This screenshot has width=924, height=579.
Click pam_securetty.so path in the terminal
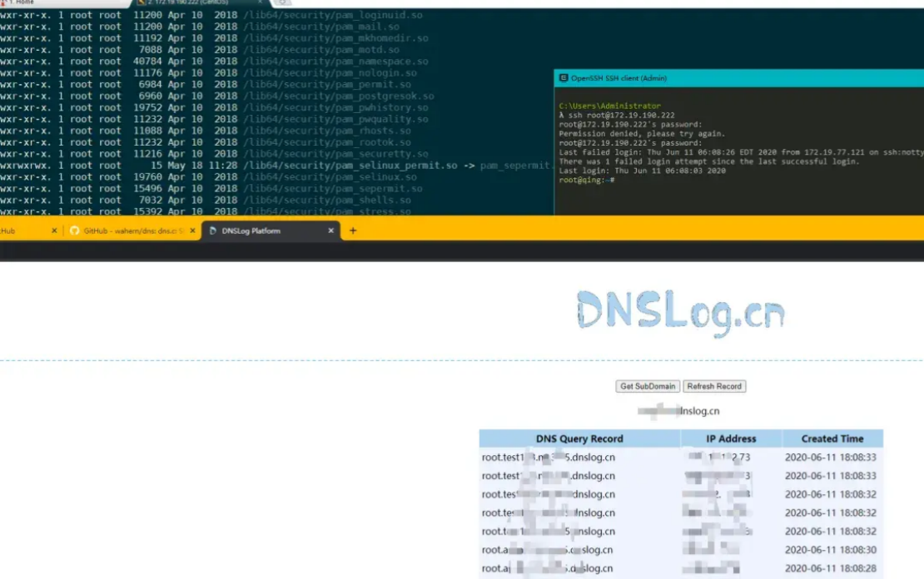tap(336, 154)
